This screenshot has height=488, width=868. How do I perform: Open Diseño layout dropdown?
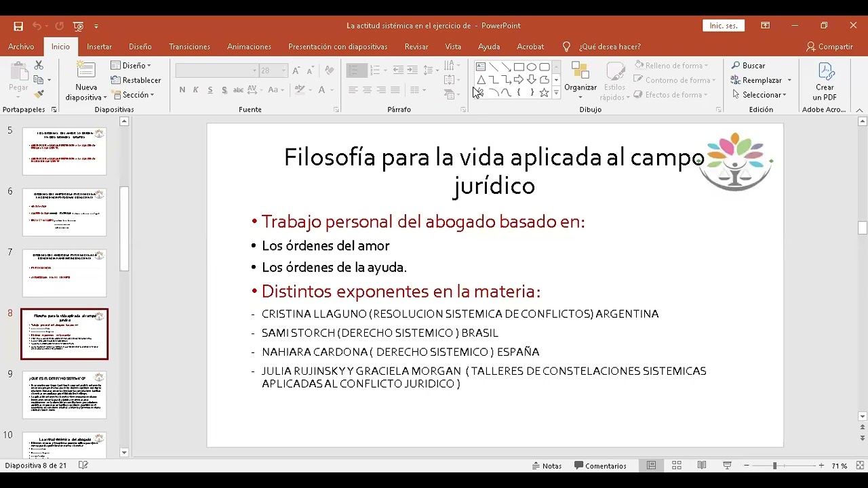pos(132,65)
